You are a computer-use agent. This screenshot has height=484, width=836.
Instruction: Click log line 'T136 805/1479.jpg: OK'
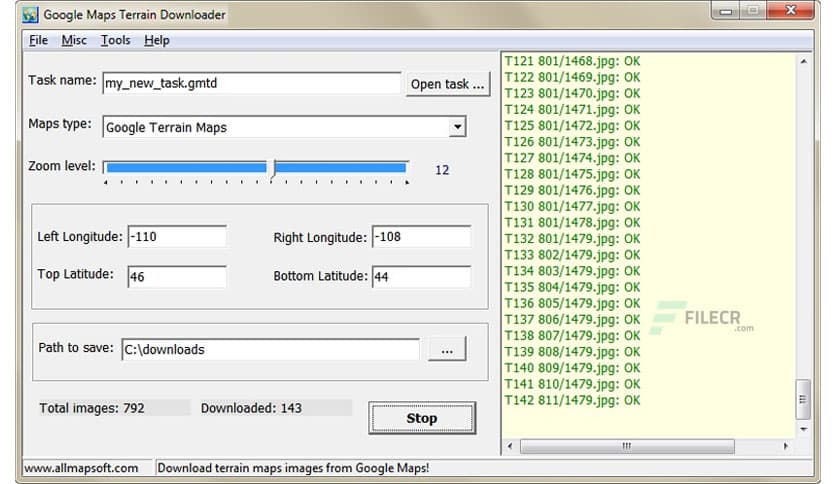pyautogui.click(x=572, y=303)
